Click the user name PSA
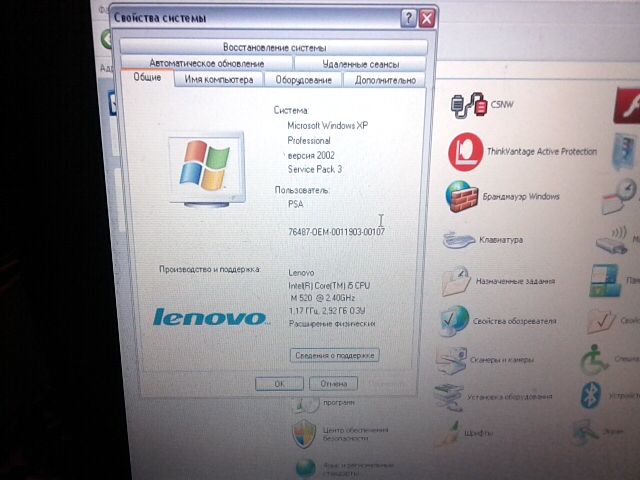640x480 pixels. point(296,204)
